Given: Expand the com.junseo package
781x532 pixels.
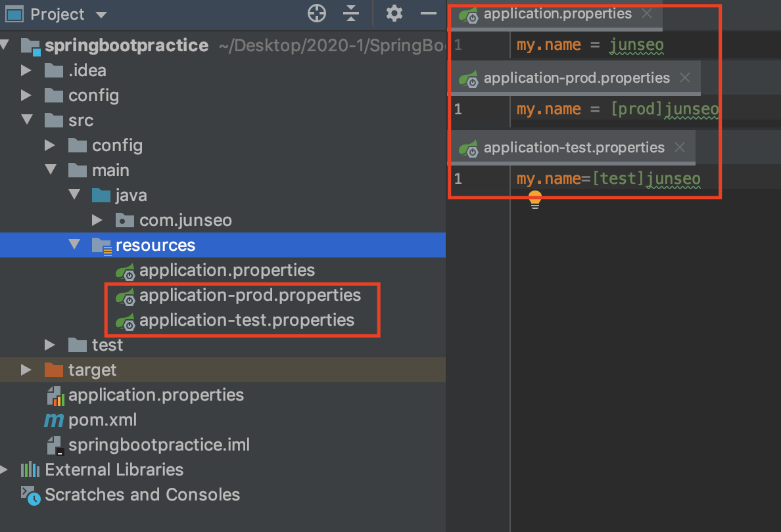Looking at the screenshot, I should [x=98, y=220].
